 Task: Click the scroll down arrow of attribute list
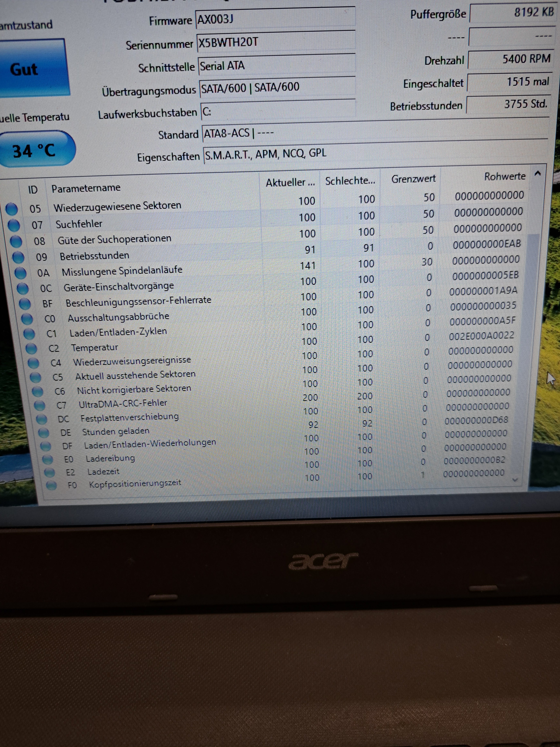[x=515, y=479]
